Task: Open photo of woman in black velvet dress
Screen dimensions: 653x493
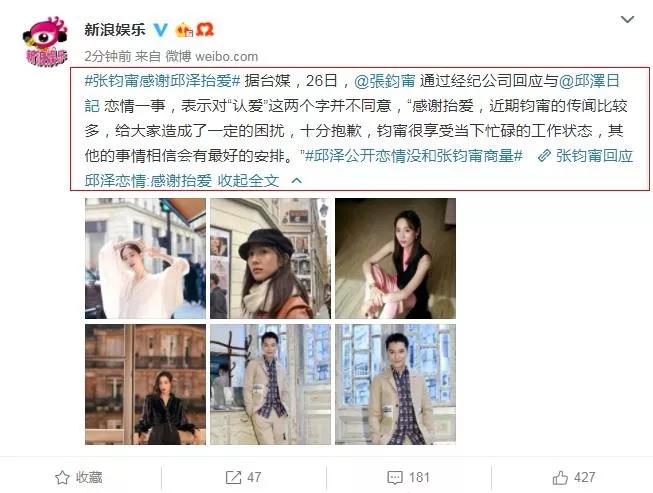Action: 145,384
